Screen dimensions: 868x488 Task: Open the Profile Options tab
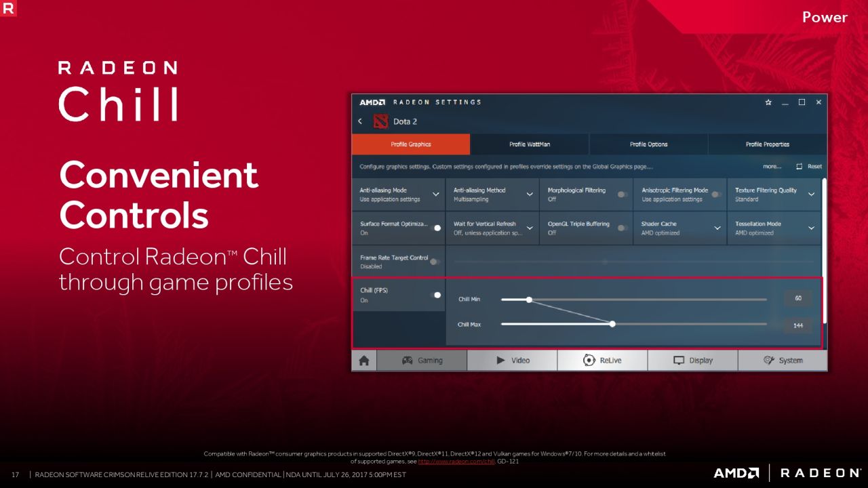648,144
